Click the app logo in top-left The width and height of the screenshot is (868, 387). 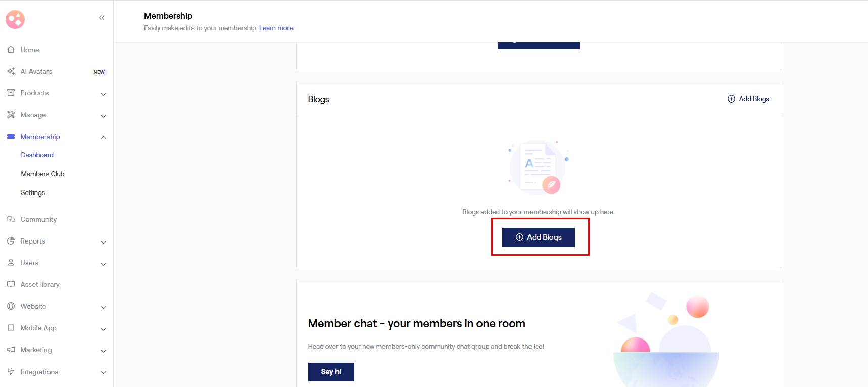pyautogui.click(x=15, y=19)
